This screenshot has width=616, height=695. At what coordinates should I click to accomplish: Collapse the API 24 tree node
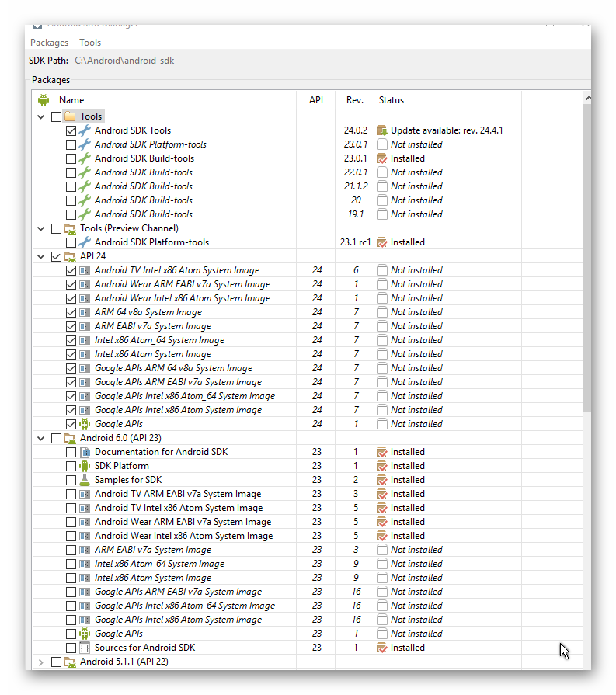pyautogui.click(x=41, y=256)
